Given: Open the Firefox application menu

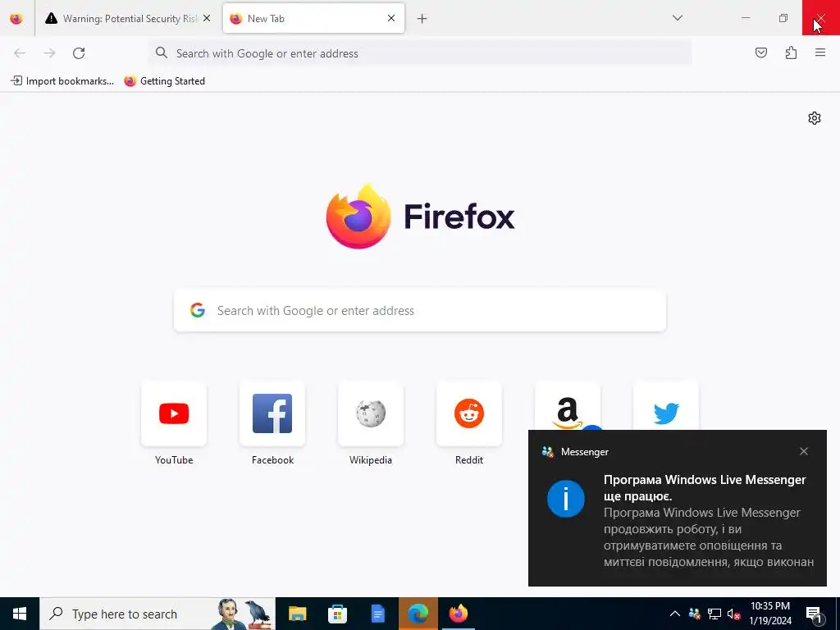Looking at the screenshot, I should 820,52.
